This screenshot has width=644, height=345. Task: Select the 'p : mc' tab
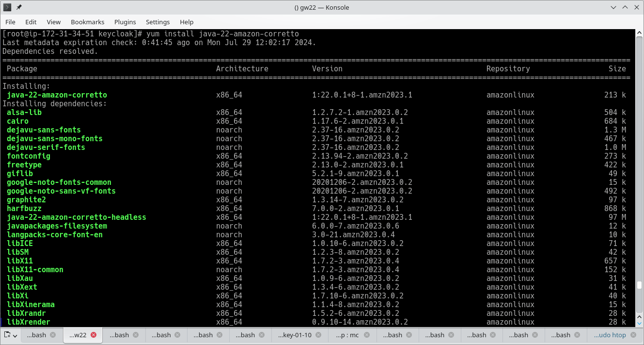coord(346,335)
